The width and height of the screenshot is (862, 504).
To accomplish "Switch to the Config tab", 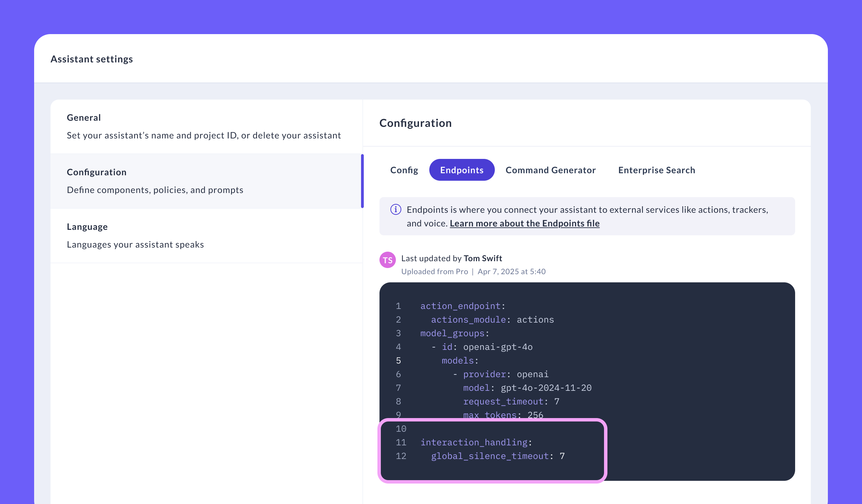I will (x=404, y=170).
